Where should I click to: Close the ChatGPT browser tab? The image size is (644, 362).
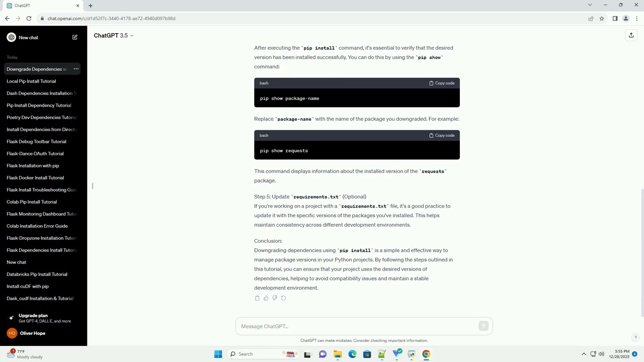pos(77,6)
